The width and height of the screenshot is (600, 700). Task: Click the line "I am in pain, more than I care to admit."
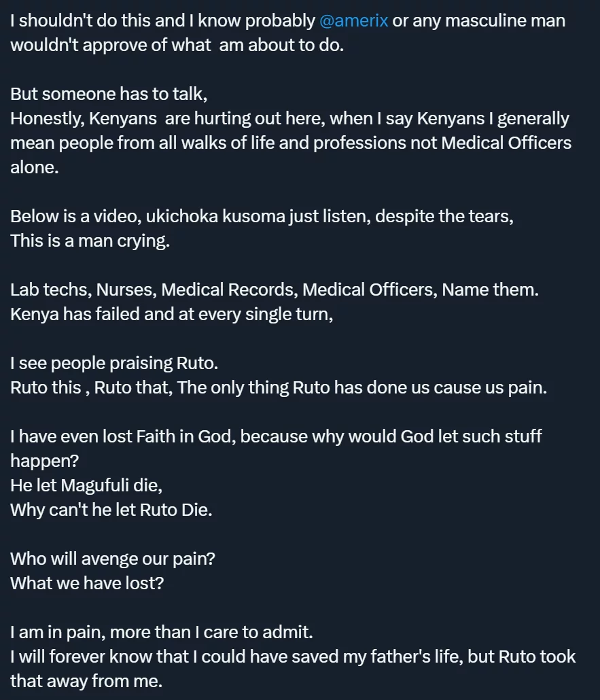click(x=162, y=632)
